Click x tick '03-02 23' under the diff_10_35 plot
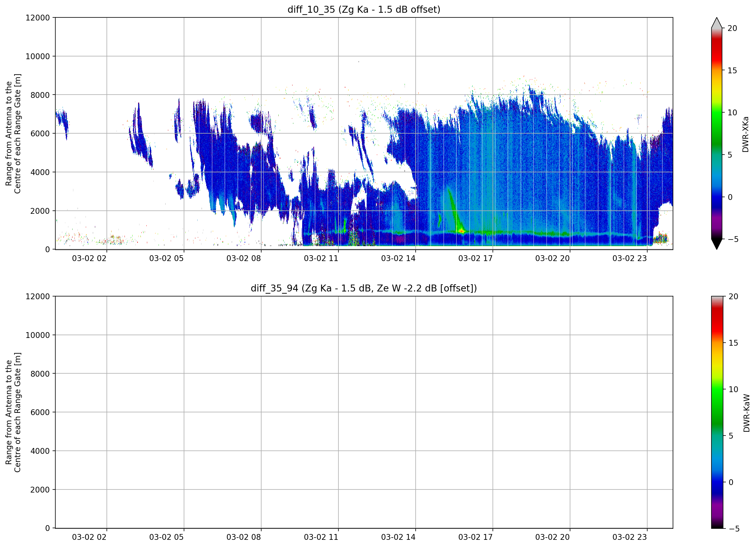Screen dimensions: 756x547 [x=630, y=259]
